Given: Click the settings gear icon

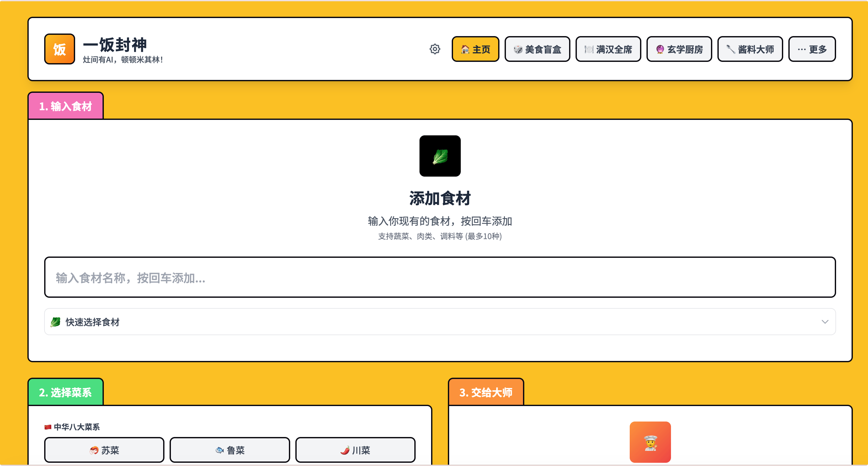Looking at the screenshot, I should (x=435, y=49).
